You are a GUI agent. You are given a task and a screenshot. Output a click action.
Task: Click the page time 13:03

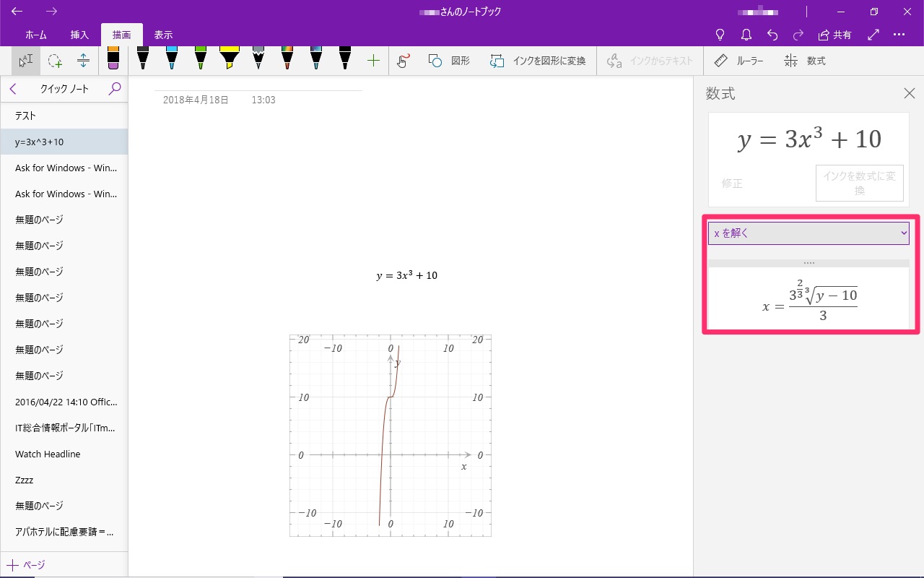(263, 100)
